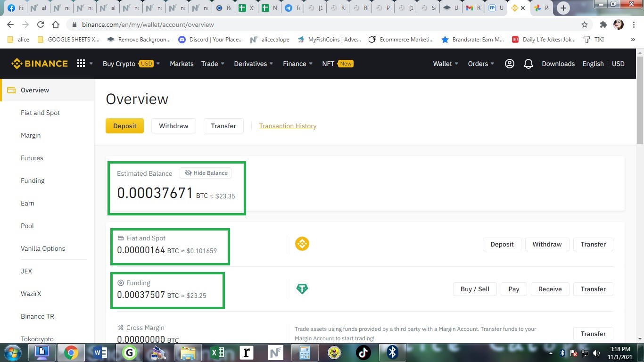Open TikTok from the taskbar
Image resolution: width=644 pixels, height=362 pixels.
tap(363, 352)
